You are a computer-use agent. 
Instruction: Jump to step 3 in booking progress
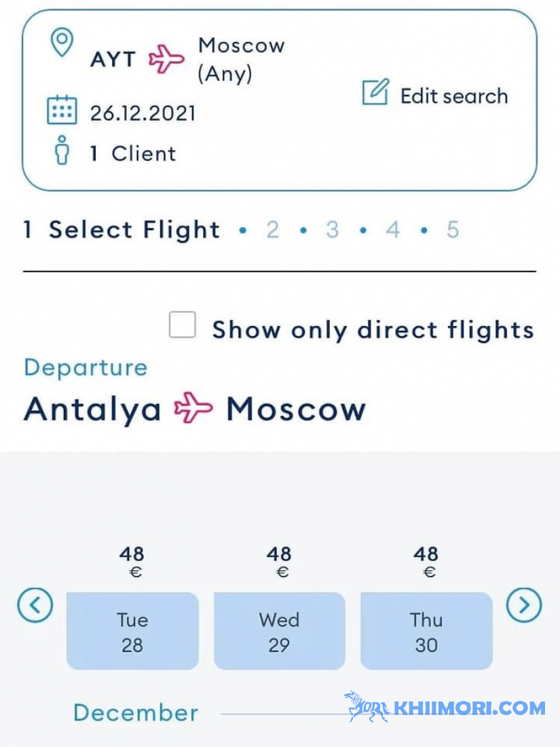[333, 230]
